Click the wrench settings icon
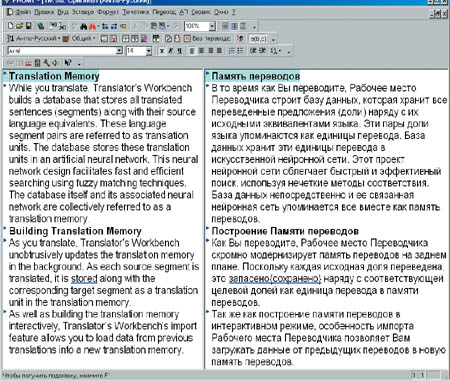Image resolution: width=450 pixels, height=381 pixels. point(46,63)
